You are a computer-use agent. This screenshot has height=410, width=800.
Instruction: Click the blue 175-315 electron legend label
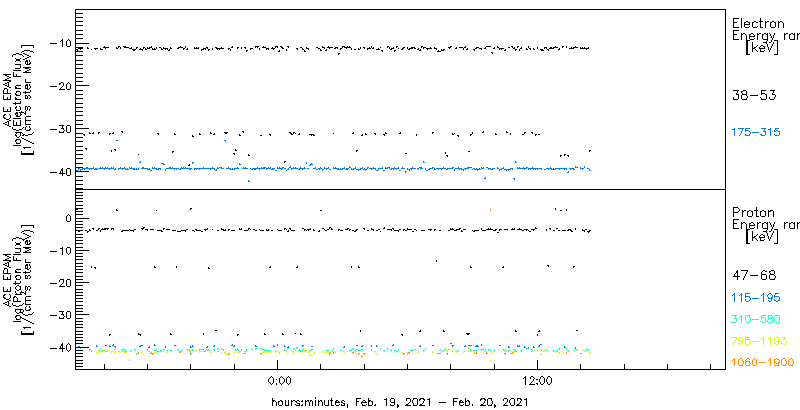tap(756, 133)
